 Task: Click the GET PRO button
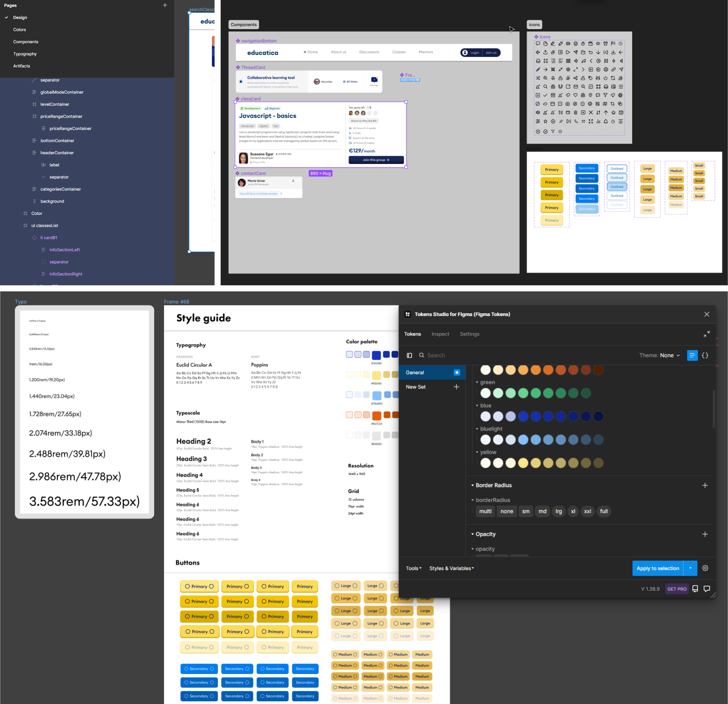pos(676,589)
